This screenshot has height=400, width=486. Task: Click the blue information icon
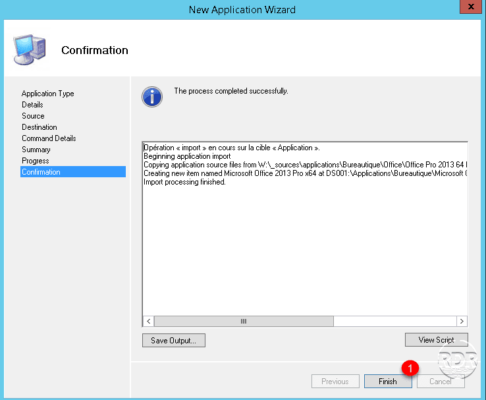click(x=152, y=97)
